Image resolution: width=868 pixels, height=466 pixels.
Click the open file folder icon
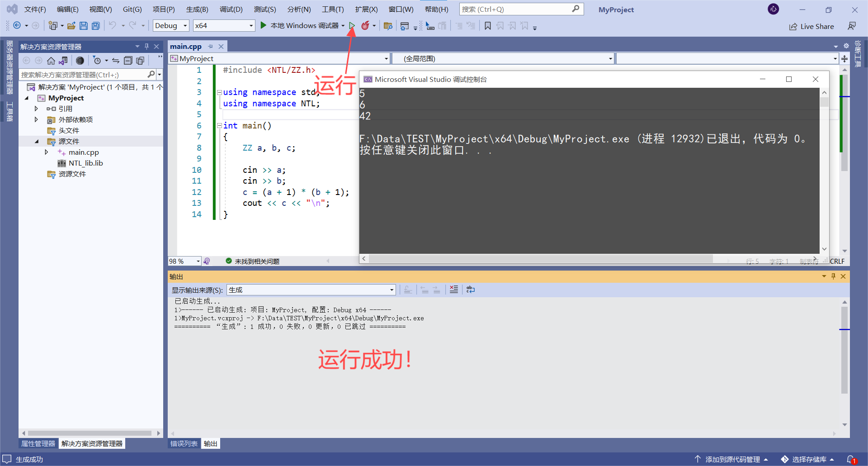click(x=71, y=26)
